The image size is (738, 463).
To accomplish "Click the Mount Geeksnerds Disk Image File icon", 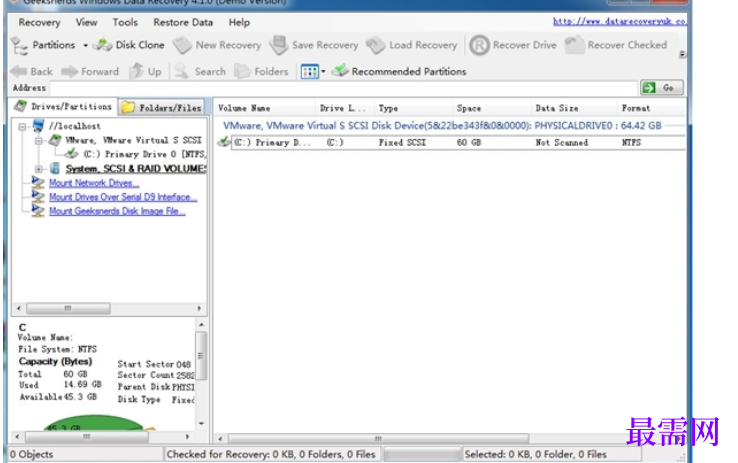I will click(38, 210).
